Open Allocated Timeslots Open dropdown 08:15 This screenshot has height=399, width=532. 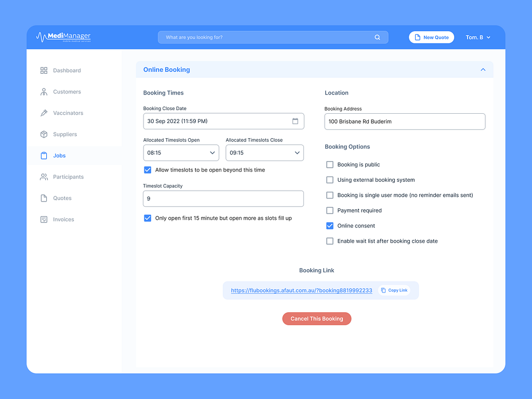point(181,153)
